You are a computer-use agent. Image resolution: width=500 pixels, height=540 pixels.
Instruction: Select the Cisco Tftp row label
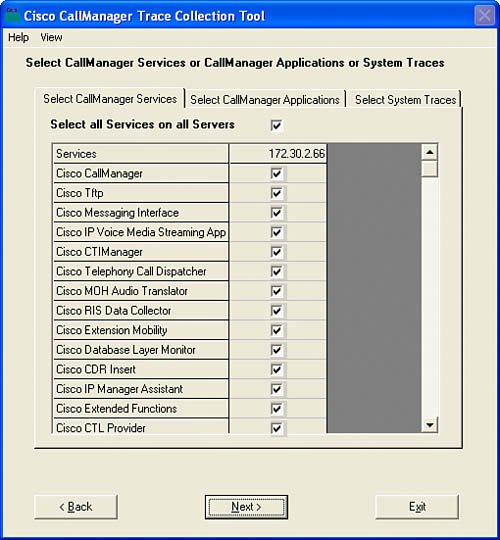tap(140, 193)
